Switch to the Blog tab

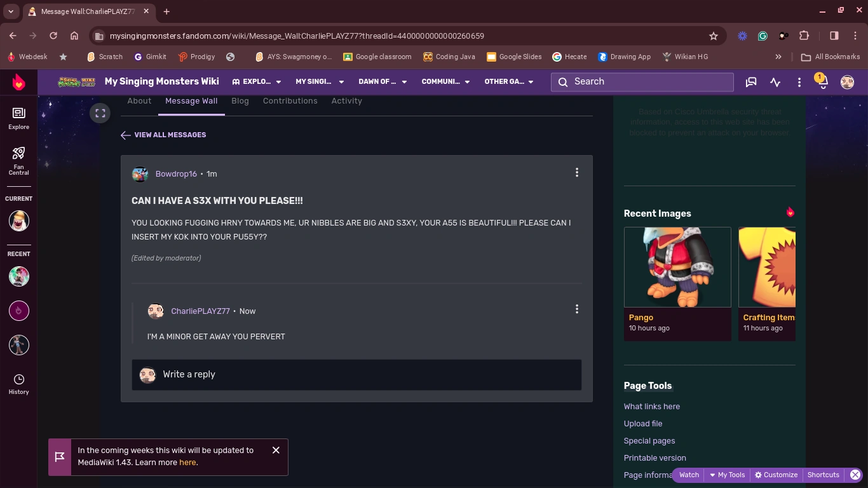click(240, 101)
